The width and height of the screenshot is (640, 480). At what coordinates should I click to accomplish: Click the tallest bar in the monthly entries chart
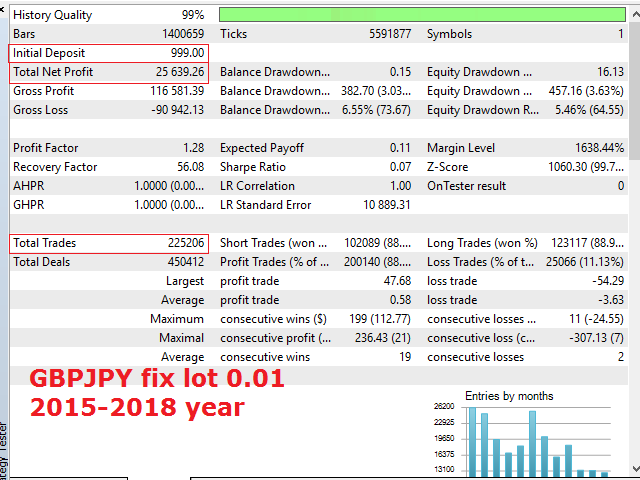[x=471, y=442]
